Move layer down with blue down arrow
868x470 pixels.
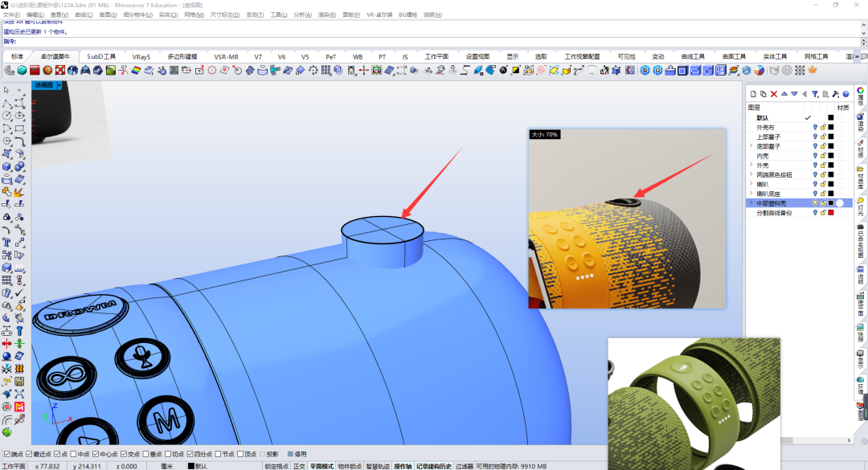click(794, 94)
